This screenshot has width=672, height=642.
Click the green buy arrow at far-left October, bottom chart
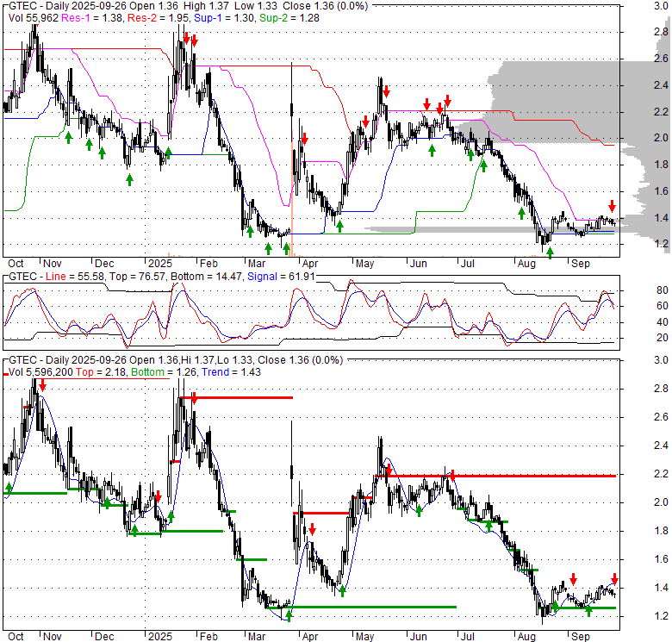coord(9,487)
